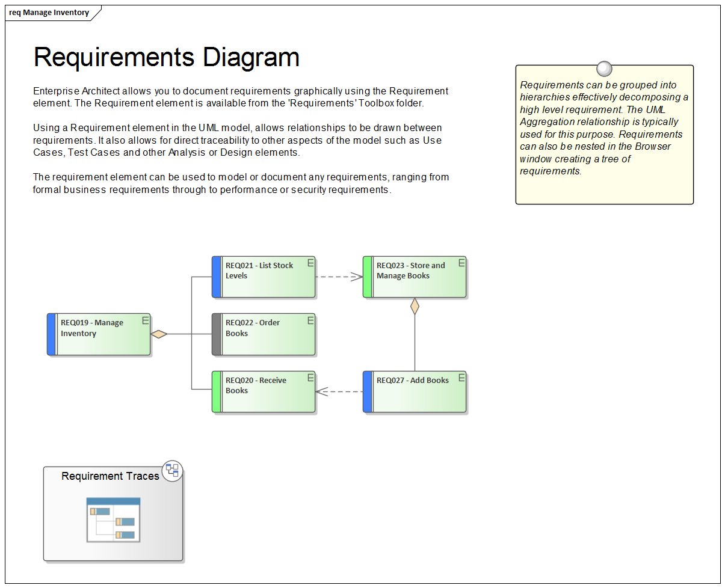The width and height of the screenshot is (725, 588).
Task: Click the green status bar on REQ020 - Receive Books
Action: coord(216,391)
